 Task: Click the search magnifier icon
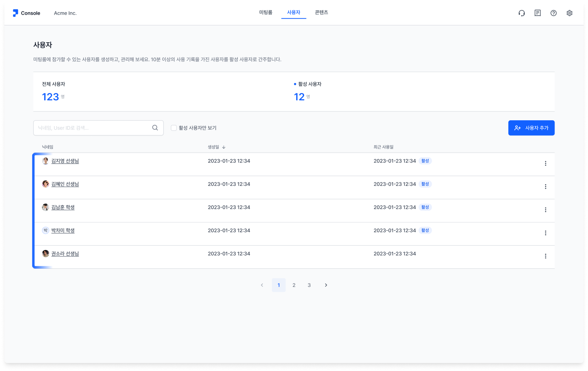point(155,128)
